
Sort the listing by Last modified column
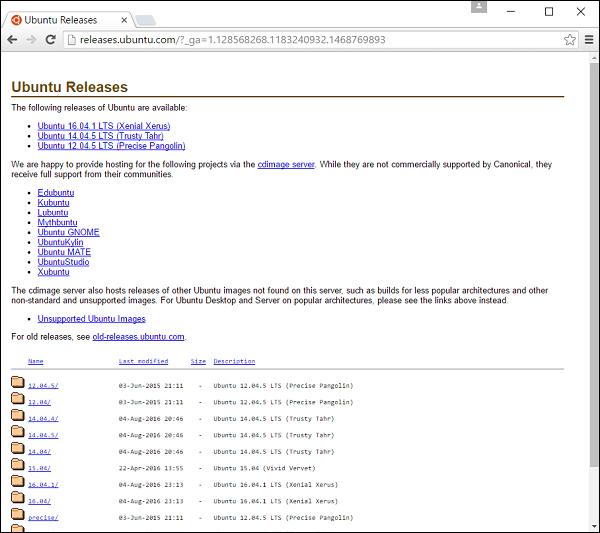tap(143, 361)
